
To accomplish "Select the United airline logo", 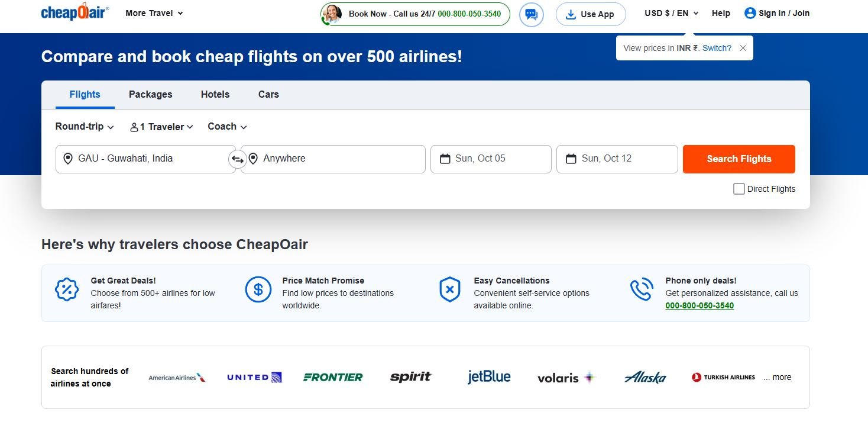I will (x=254, y=377).
